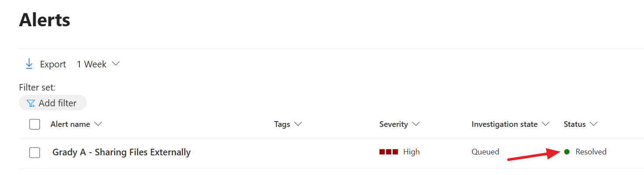
Task: Expand the Alert name column chevron
Action: tap(98, 124)
